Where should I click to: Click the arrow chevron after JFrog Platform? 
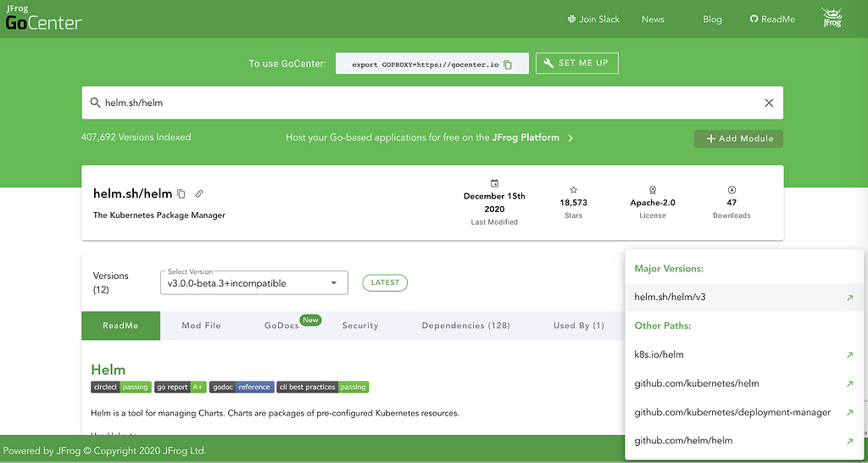(570, 138)
